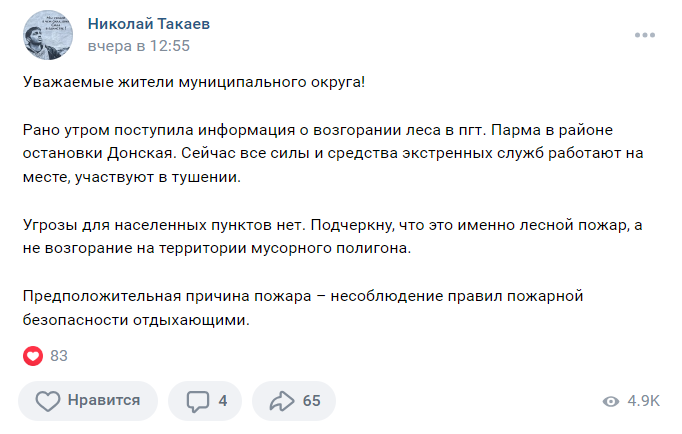Open the three-dot post options menu
Screen dimensions: 682x434
click(645, 35)
